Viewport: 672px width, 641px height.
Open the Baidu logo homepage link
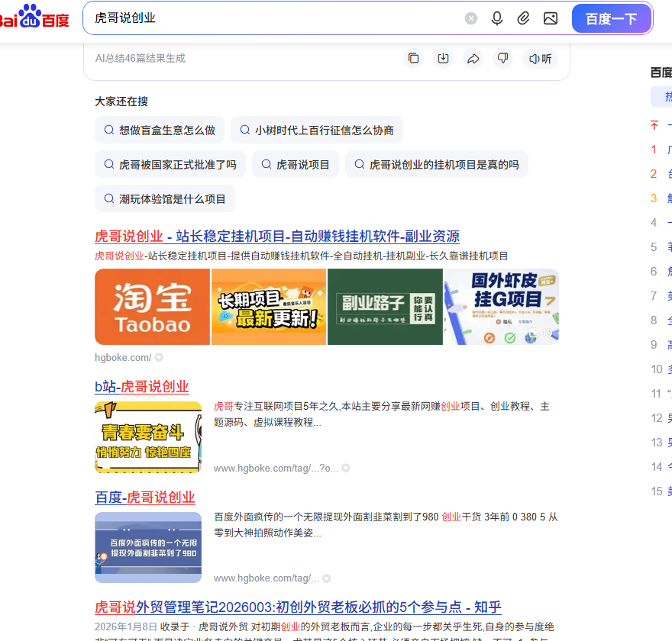(x=34, y=17)
